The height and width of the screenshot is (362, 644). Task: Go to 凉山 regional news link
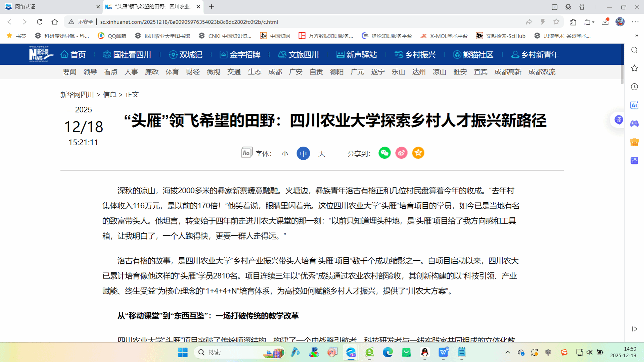point(439,72)
